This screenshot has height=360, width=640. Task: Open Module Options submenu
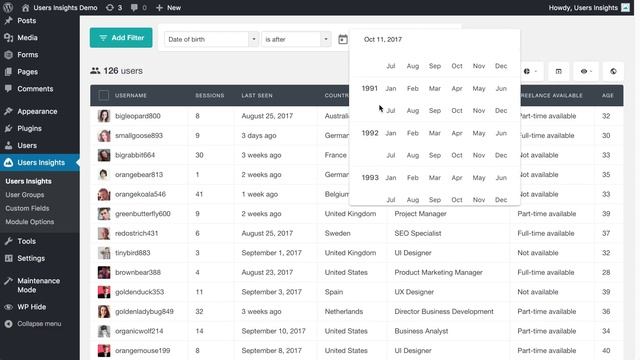(x=29, y=222)
